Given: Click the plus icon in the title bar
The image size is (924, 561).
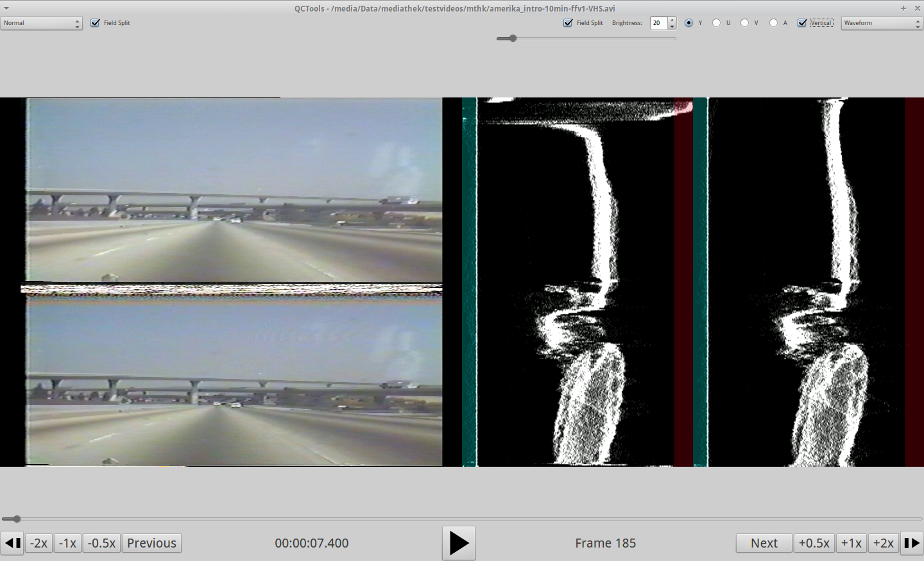Looking at the screenshot, I should (x=903, y=8).
